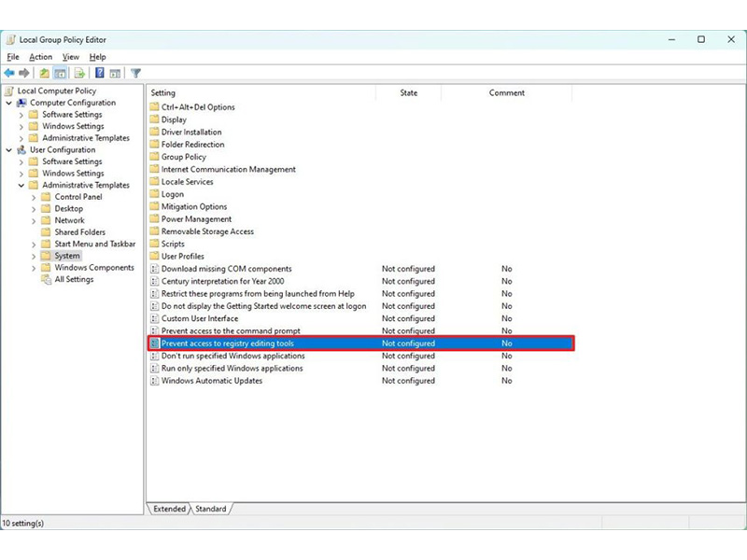The height and width of the screenshot is (560, 747).
Task: Click the Driver Installation folder icon
Action: pyautogui.click(x=154, y=132)
